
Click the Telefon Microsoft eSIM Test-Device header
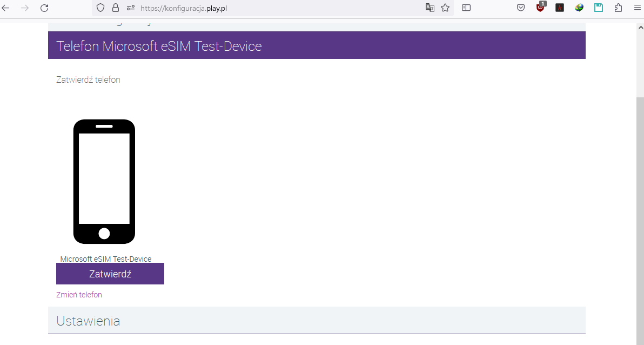pos(317,45)
